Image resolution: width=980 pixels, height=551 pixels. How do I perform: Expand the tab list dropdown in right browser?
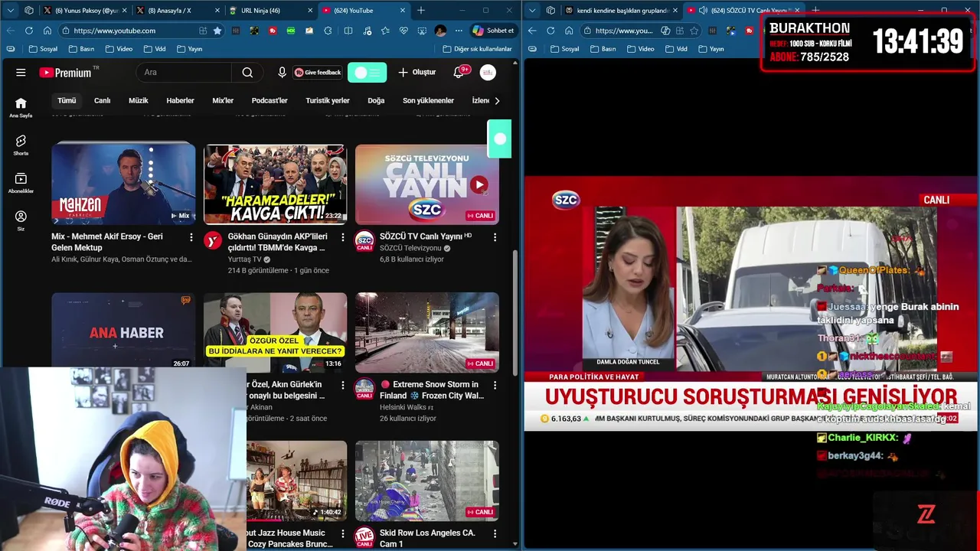point(532,11)
